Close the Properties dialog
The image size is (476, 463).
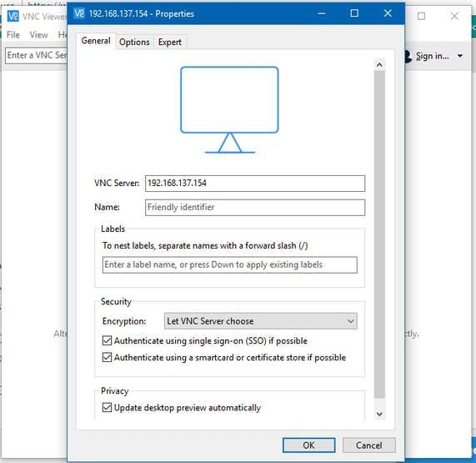tap(388, 13)
